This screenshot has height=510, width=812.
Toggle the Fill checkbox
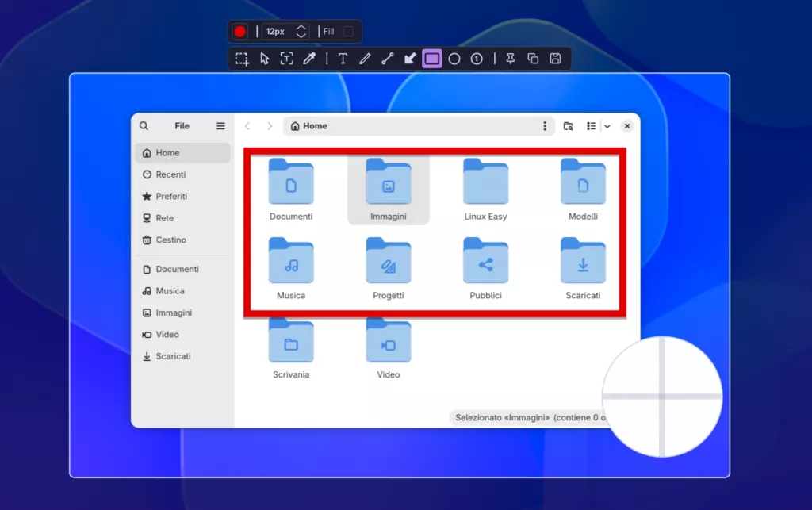tap(349, 32)
